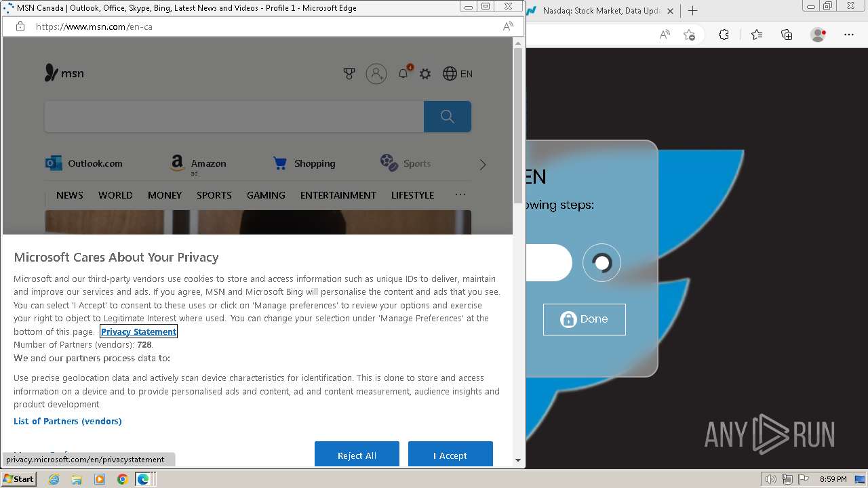The height and width of the screenshot is (488, 868).
Task: View site information lock icon
Action: [20, 26]
